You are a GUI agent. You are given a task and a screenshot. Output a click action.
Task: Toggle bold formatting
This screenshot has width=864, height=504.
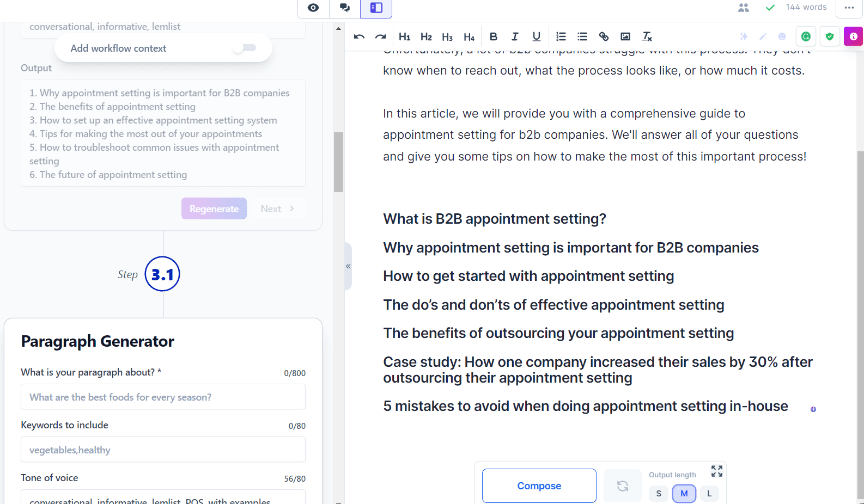click(x=494, y=36)
